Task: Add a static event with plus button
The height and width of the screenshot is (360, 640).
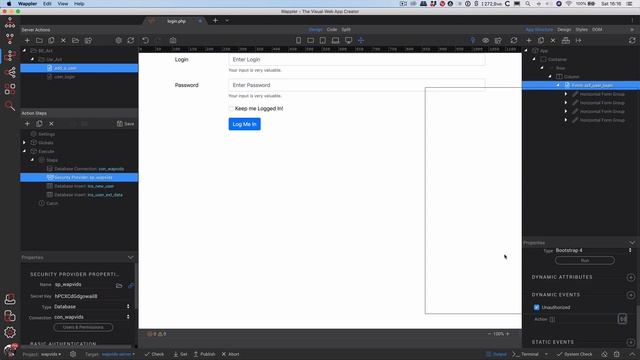Action: click(x=631, y=342)
